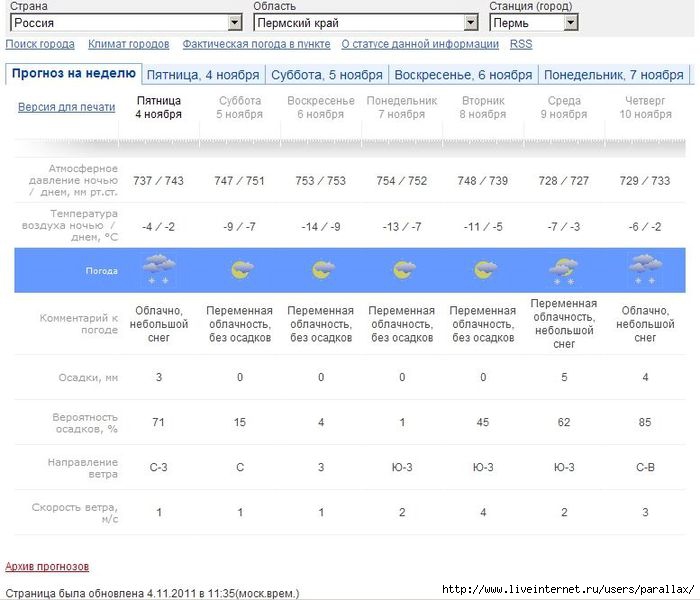The image size is (700, 600).
Task: Click pressure value 729 / 733
Action: [645, 181]
